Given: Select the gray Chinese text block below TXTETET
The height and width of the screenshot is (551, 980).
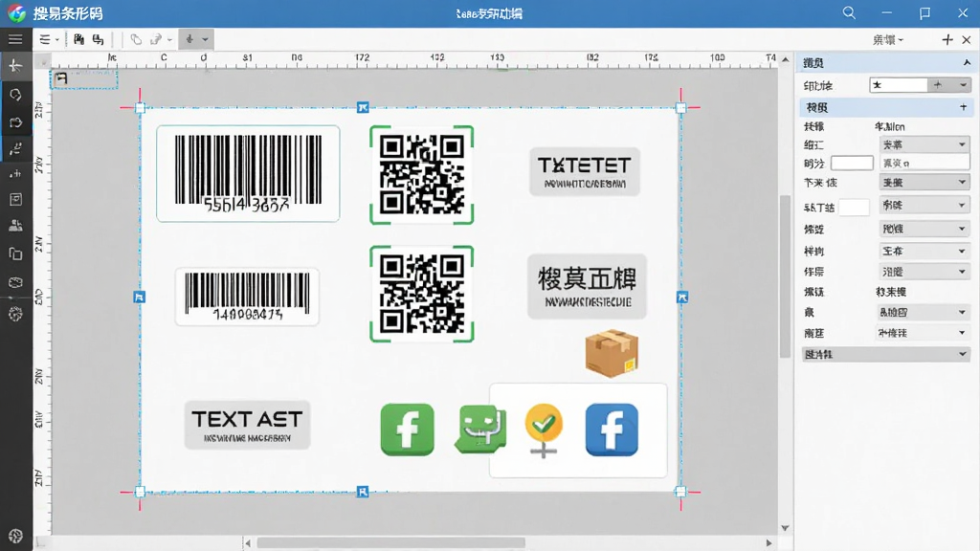Looking at the screenshot, I should click(x=587, y=286).
